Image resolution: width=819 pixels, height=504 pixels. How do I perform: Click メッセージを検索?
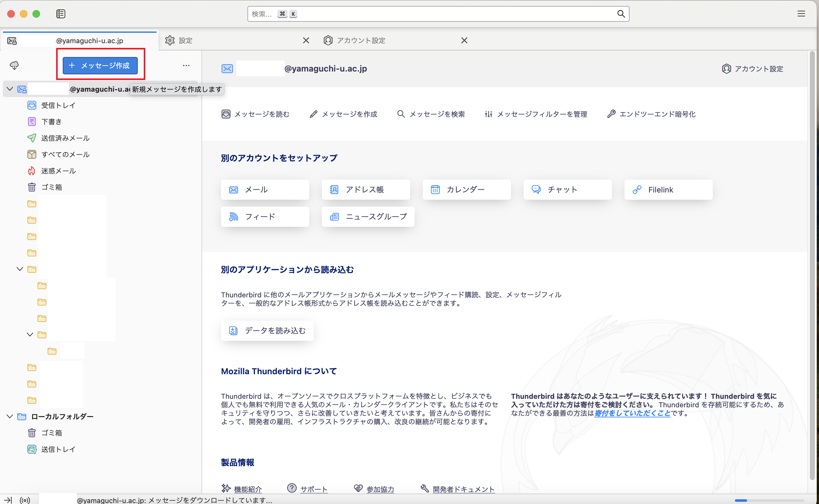[x=431, y=114]
